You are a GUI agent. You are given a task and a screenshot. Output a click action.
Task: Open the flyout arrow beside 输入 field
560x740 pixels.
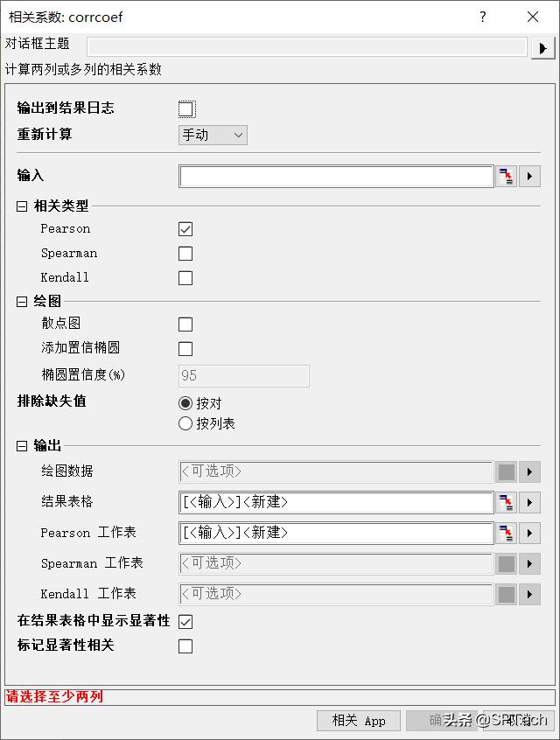[529, 177]
